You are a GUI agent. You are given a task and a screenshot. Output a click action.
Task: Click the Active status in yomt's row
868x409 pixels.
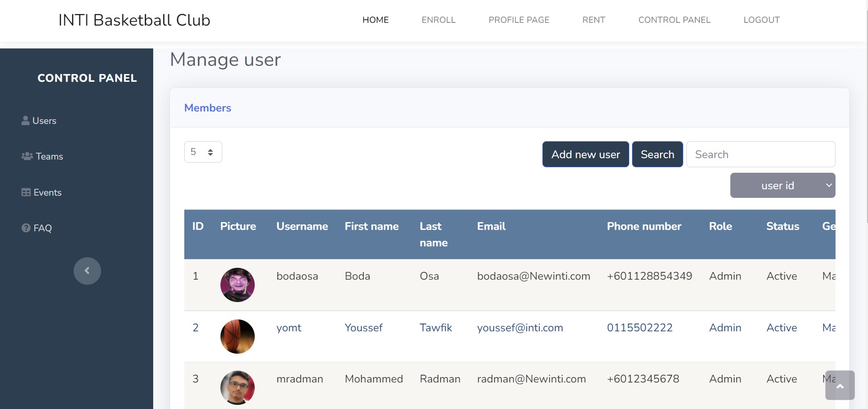coord(782,328)
